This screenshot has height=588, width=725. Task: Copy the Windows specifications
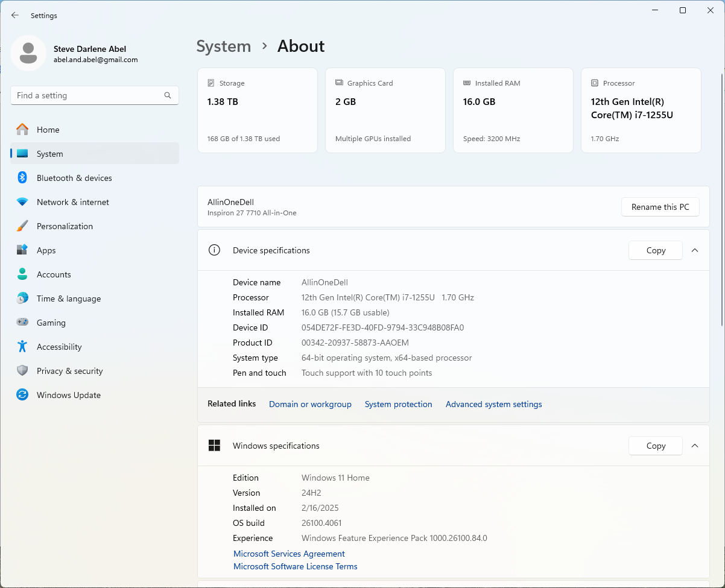point(656,446)
